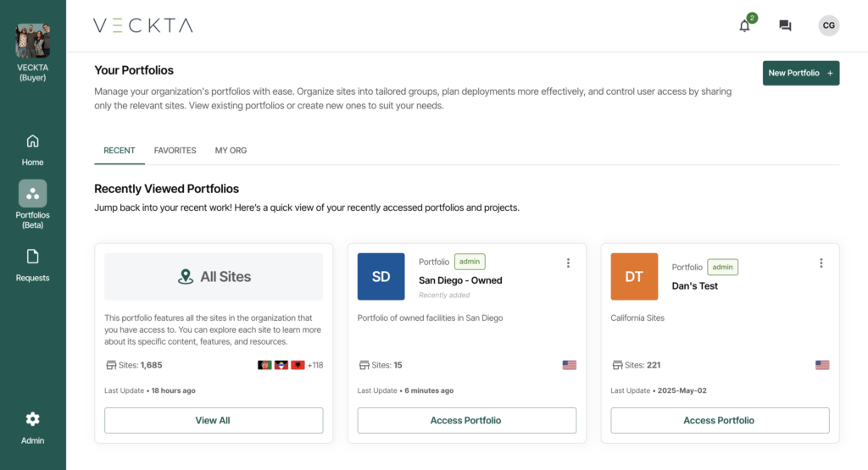Viewport: 868px width, 470px height.
Task: Open the CG user avatar menu
Action: [x=829, y=25]
